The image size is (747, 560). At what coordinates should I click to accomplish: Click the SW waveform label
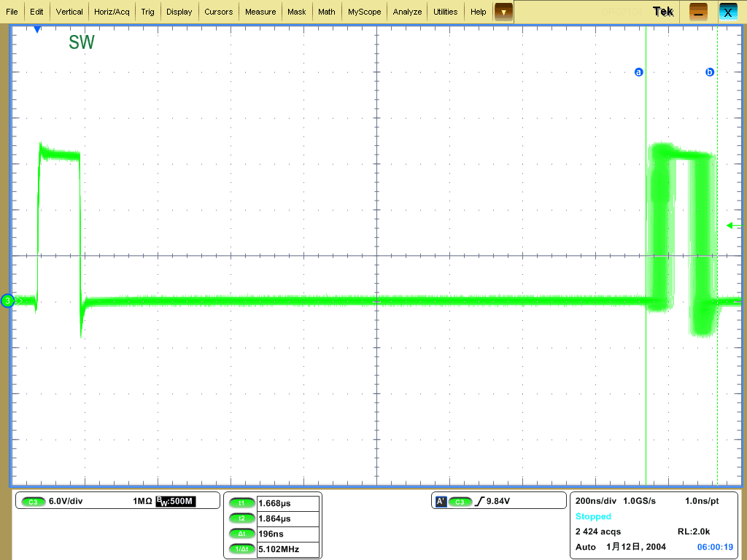pyautogui.click(x=82, y=43)
